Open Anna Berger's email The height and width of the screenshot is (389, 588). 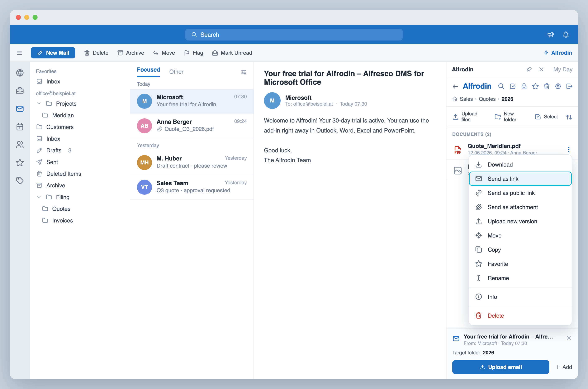click(192, 126)
